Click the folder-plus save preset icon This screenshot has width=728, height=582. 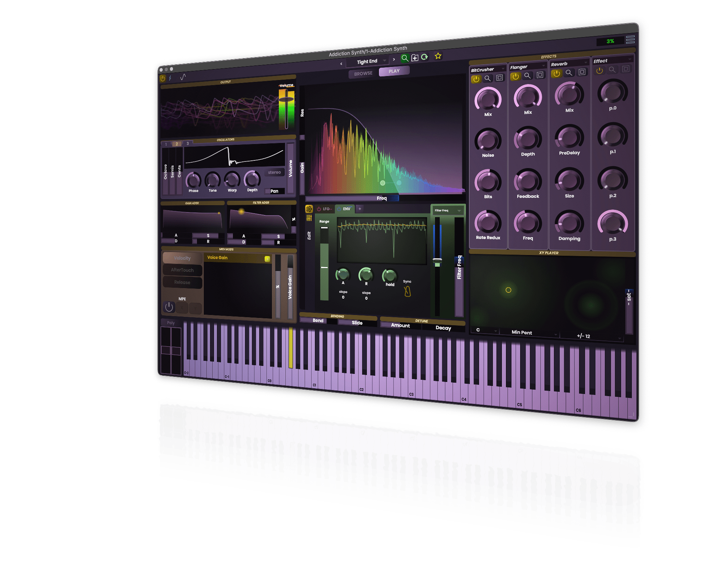coord(414,57)
